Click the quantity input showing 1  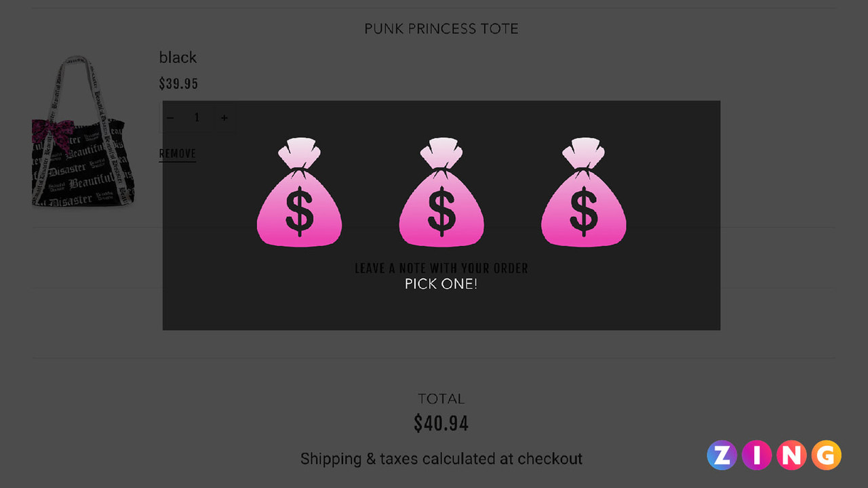(197, 117)
